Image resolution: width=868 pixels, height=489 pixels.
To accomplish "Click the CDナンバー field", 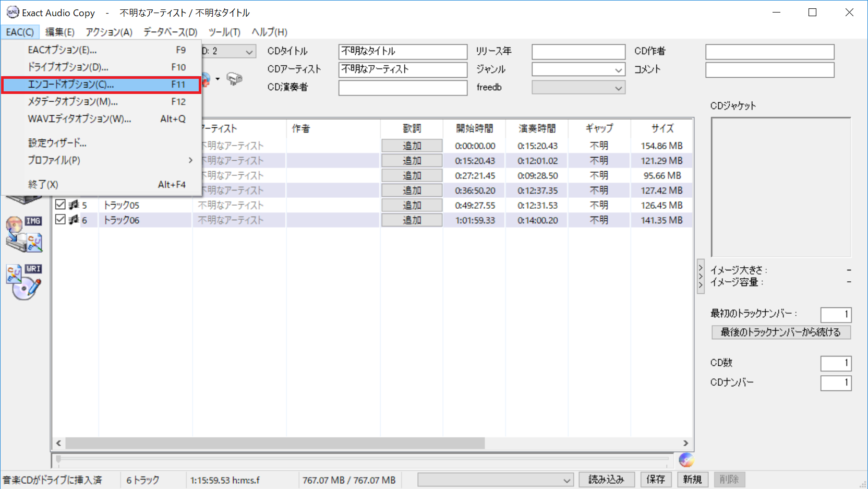I will 836,383.
